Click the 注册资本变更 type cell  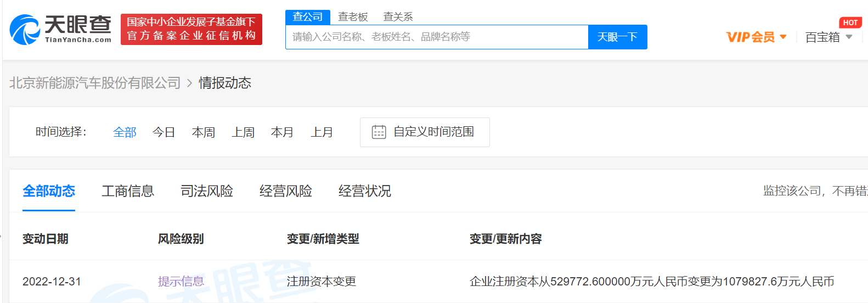point(322,282)
